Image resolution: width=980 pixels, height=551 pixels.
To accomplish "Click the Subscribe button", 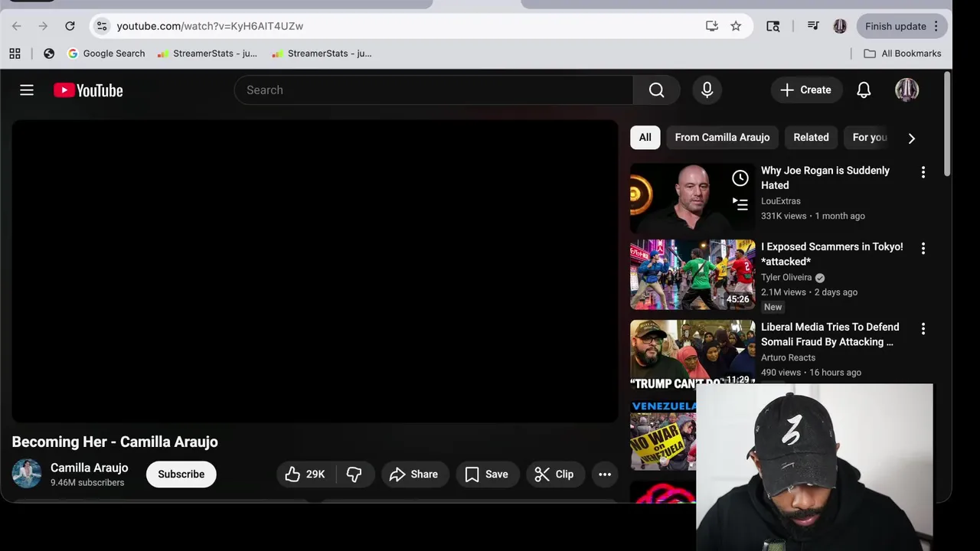I will pyautogui.click(x=181, y=474).
